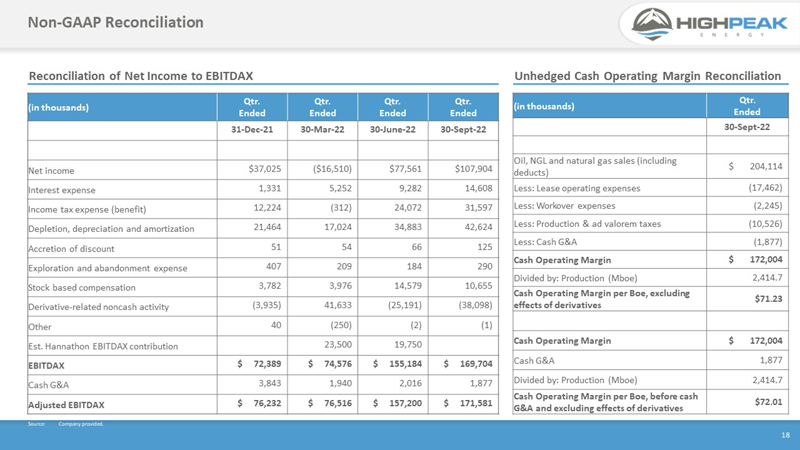Click the Source: Company provided footnote
The width and height of the screenshot is (800, 450).
coord(65,424)
